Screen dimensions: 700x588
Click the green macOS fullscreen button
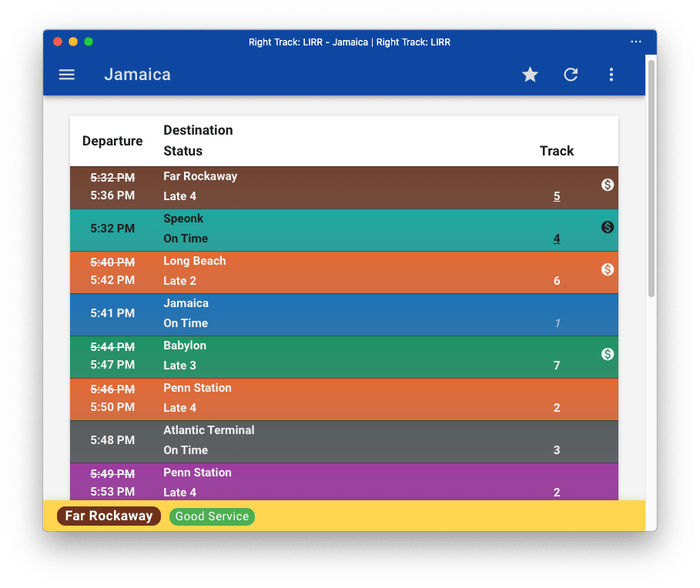(89, 42)
